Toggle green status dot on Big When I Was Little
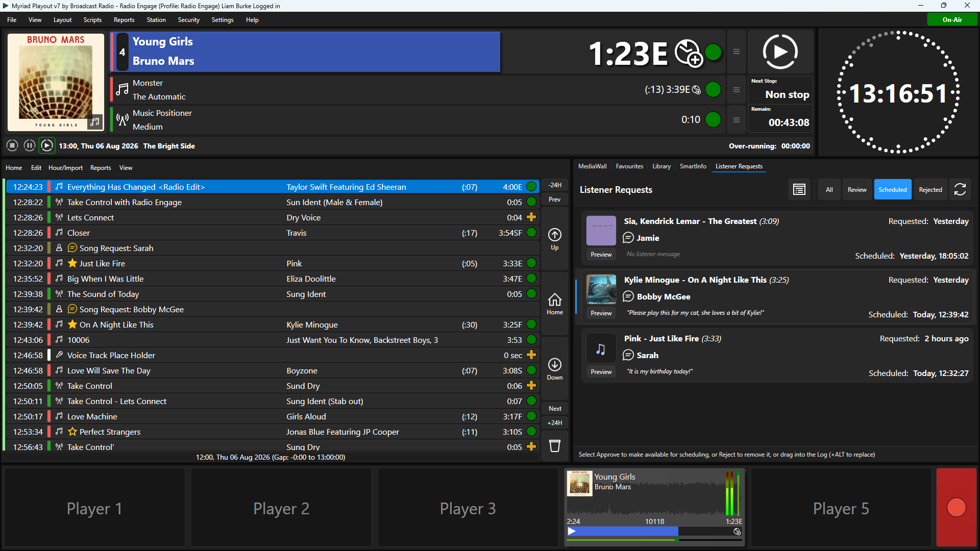980x551 pixels. pyautogui.click(x=531, y=279)
